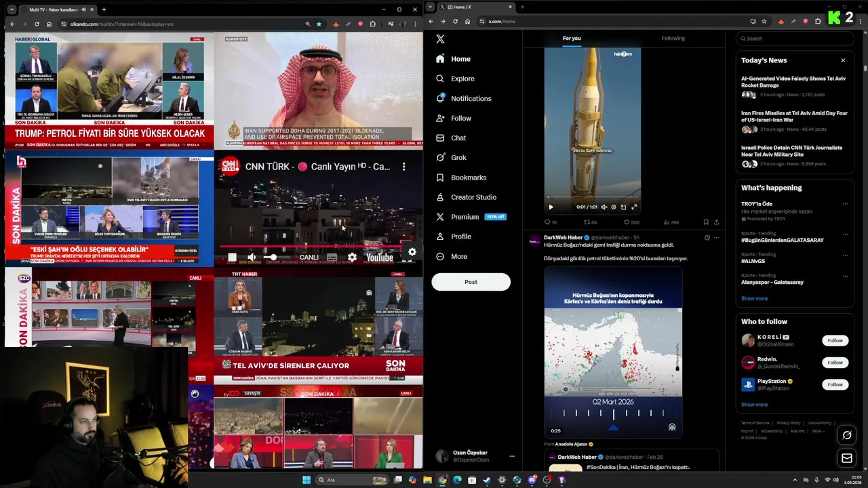868x488 pixels.
Task: Open CNN Türk YouTube player settings gear
Action: tap(352, 257)
